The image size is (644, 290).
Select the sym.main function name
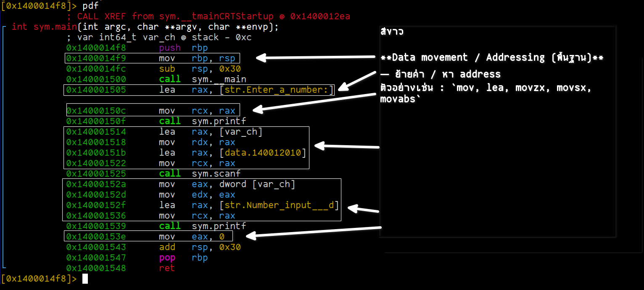pyautogui.click(x=55, y=27)
